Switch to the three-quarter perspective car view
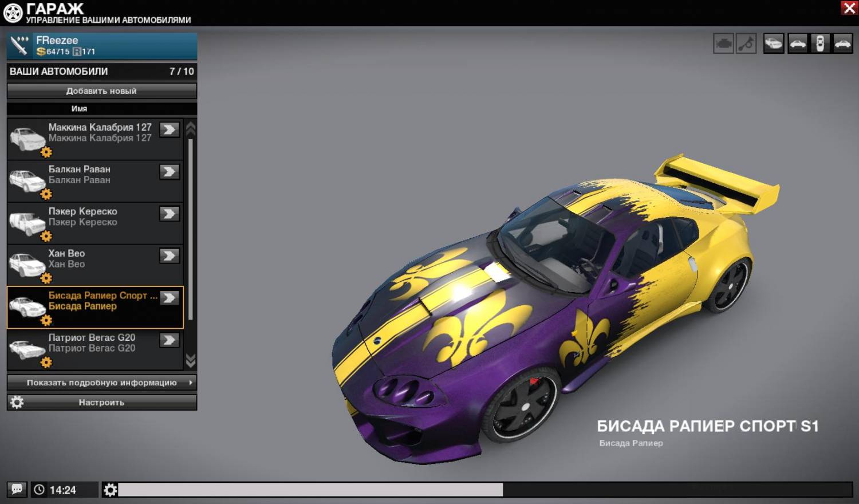The height and width of the screenshot is (504, 859). [x=774, y=44]
